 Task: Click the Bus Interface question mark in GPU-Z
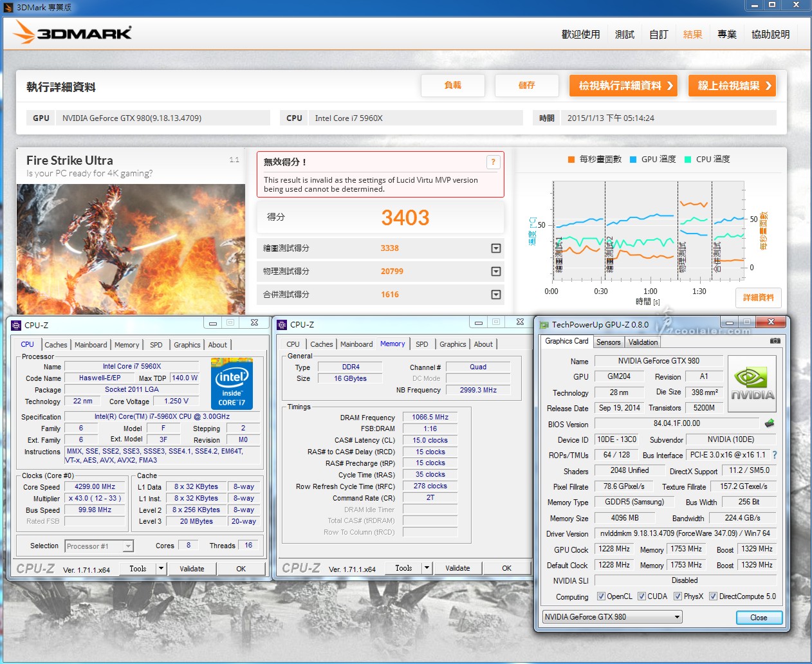[x=775, y=455]
